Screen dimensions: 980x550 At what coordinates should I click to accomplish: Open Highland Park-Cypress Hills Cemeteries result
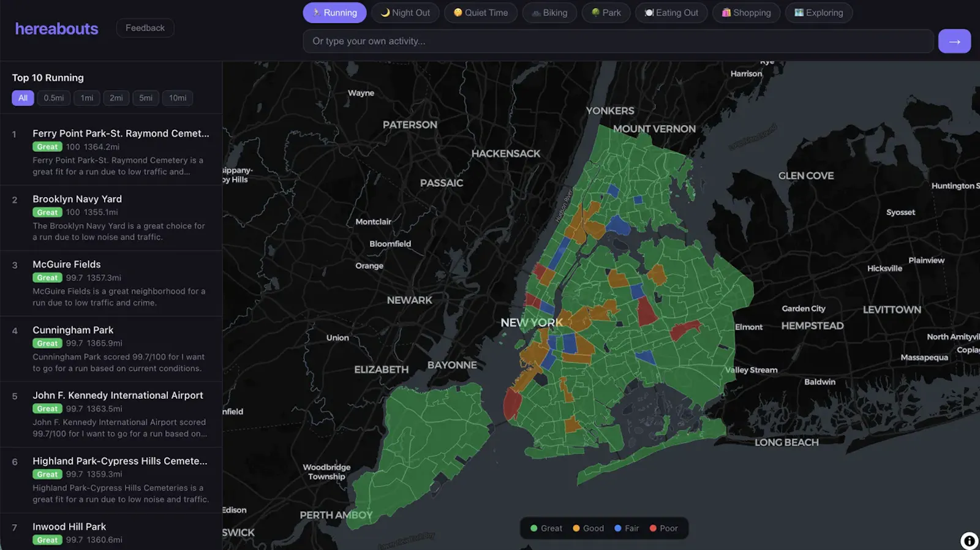point(111,480)
